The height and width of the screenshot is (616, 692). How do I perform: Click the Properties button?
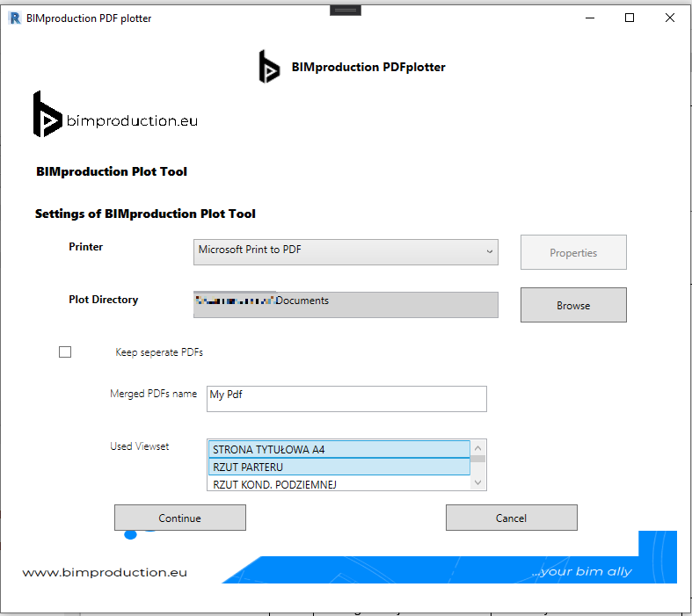pyautogui.click(x=572, y=252)
